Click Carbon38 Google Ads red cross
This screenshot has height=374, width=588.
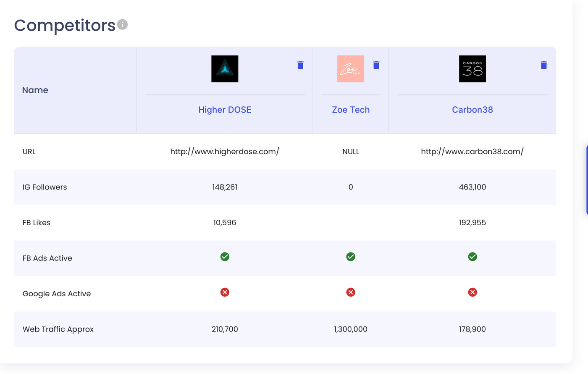[472, 292]
